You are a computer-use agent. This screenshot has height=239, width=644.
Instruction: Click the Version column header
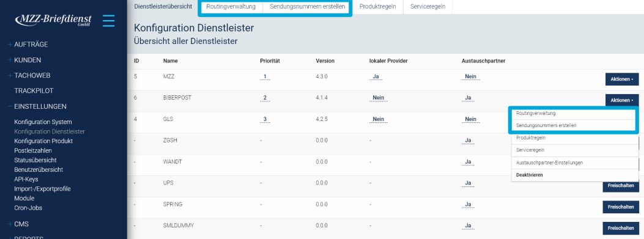tap(325, 61)
